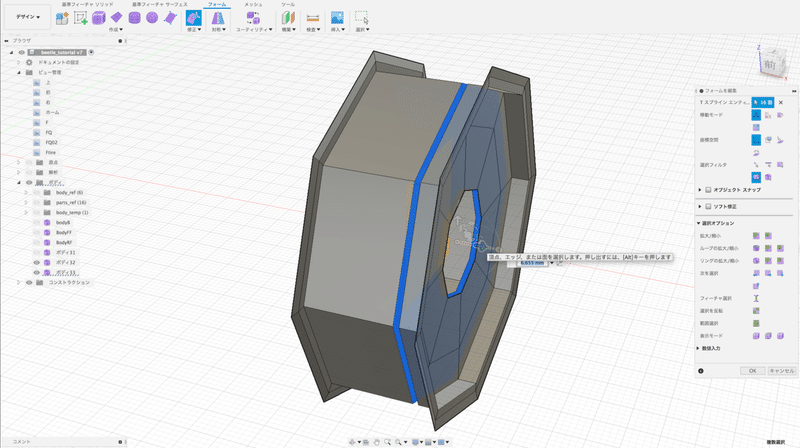This screenshot has height=448, width=800.
Task: Hide the ボディ folder via eye icon
Action: pyautogui.click(x=29, y=182)
